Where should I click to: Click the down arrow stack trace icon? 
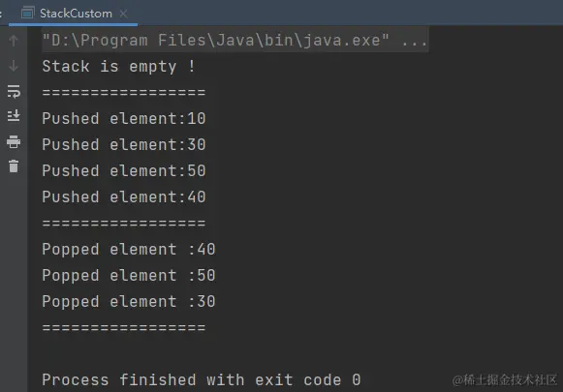14,66
